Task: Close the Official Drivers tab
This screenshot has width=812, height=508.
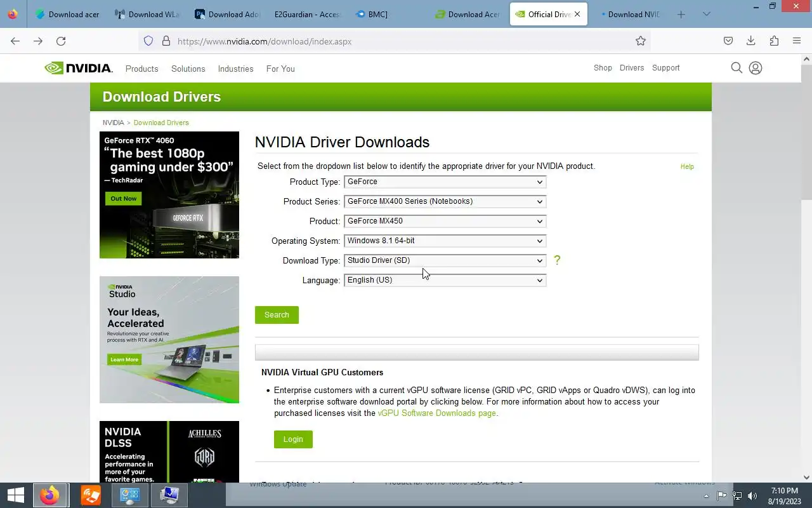Action: pyautogui.click(x=577, y=14)
